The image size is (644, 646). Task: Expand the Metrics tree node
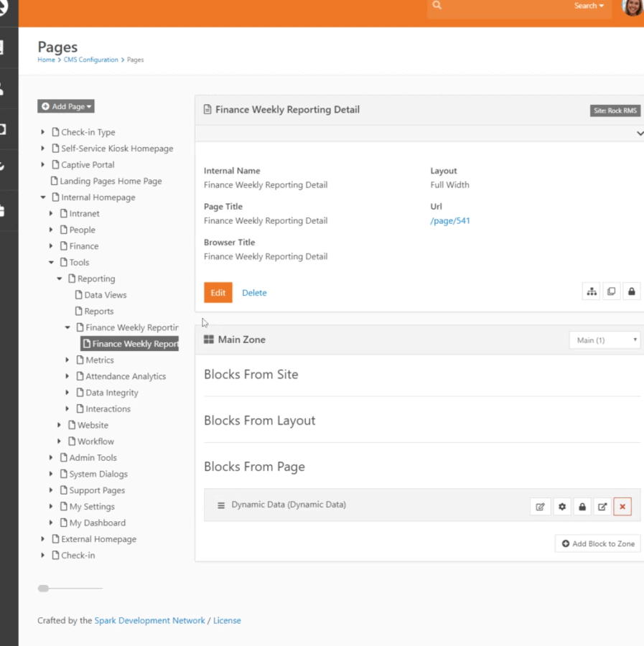pyautogui.click(x=67, y=360)
